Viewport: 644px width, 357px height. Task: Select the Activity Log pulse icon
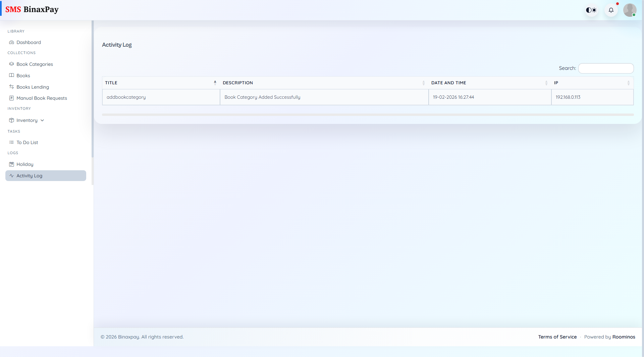(x=11, y=176)
